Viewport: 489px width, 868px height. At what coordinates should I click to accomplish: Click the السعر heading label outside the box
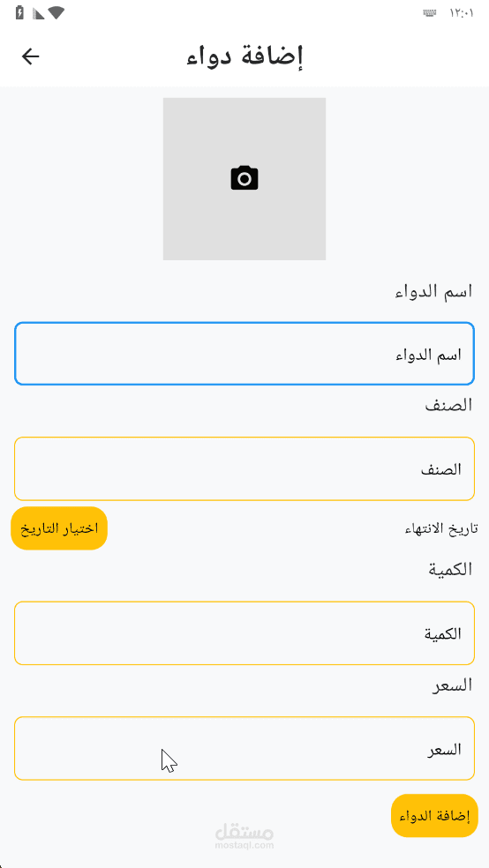click(x=451, y=685)
